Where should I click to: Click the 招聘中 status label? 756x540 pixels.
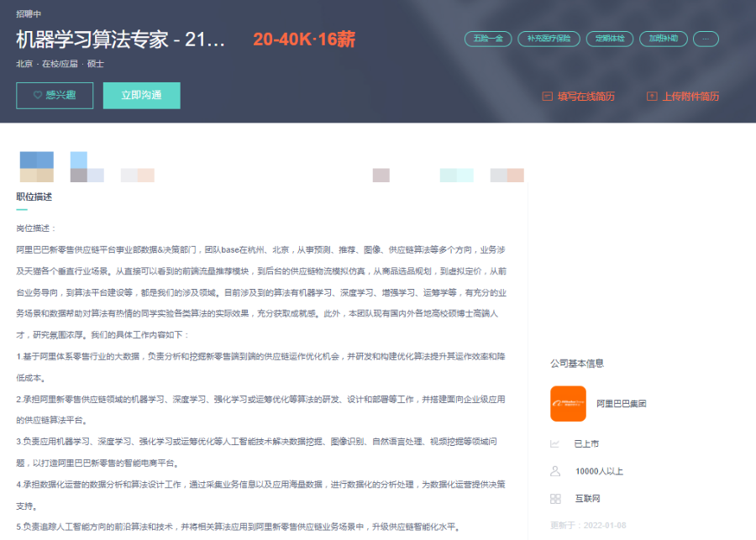point(29,14)
